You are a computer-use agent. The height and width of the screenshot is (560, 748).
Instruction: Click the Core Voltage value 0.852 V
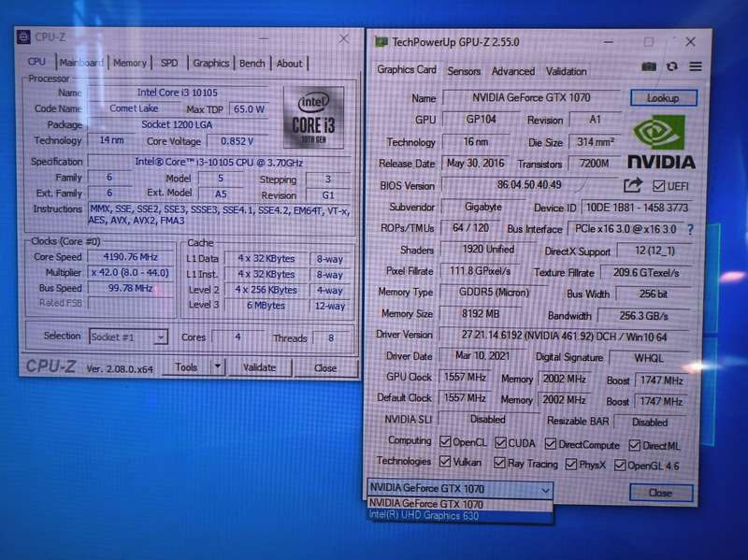(237, 141)
